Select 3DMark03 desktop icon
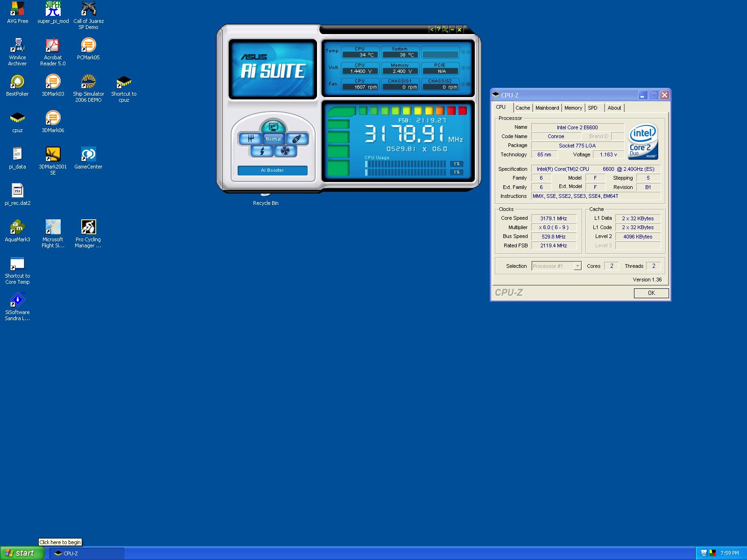 [x=53, y=85]
